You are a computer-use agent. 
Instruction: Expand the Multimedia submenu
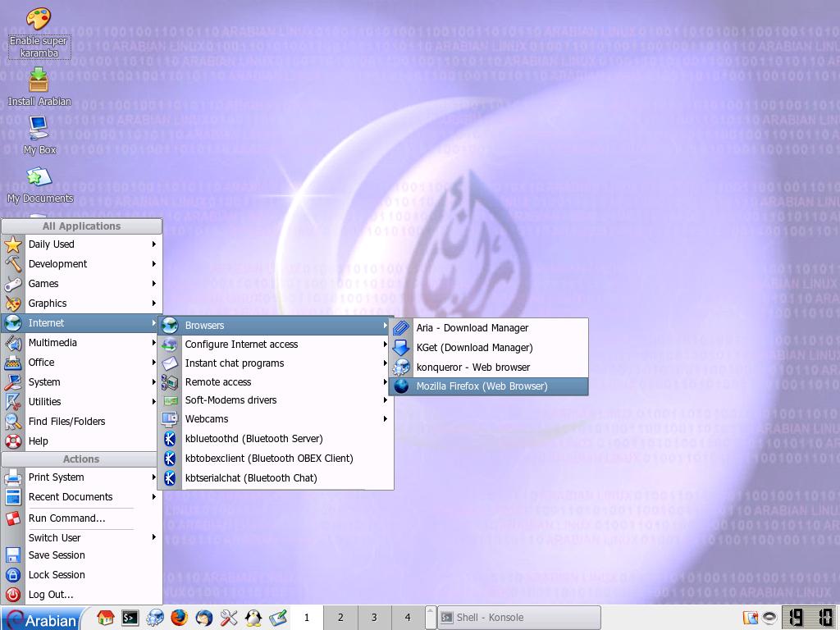(81, 343)
